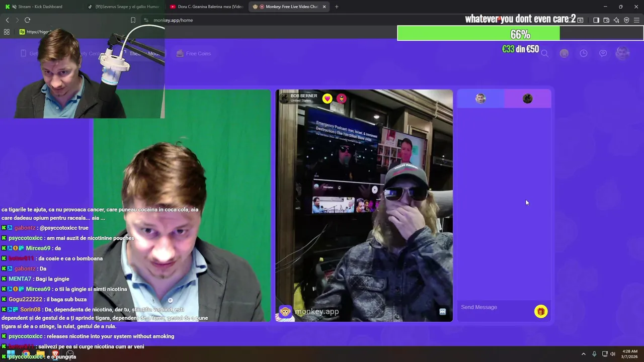The width and height of the screenshot is (644, 362).
Task: Click the heart badge next to BOB BERNER
Action: pyautogui.click(x=328, y=99)
